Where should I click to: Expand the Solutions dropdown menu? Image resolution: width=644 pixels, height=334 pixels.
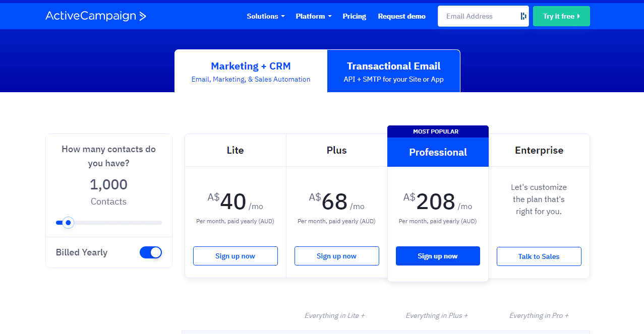click(266, 16)
